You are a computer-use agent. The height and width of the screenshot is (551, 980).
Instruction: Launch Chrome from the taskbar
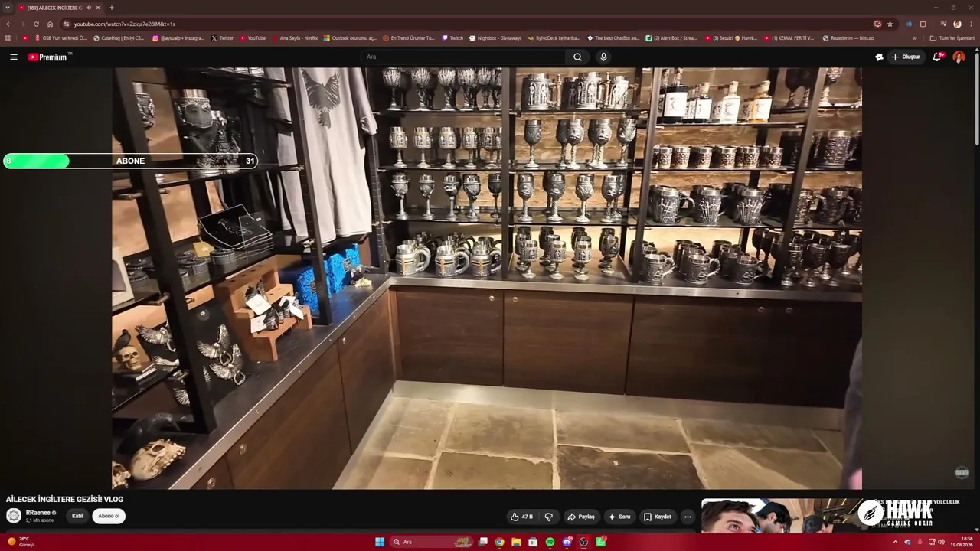pos(499,542)
